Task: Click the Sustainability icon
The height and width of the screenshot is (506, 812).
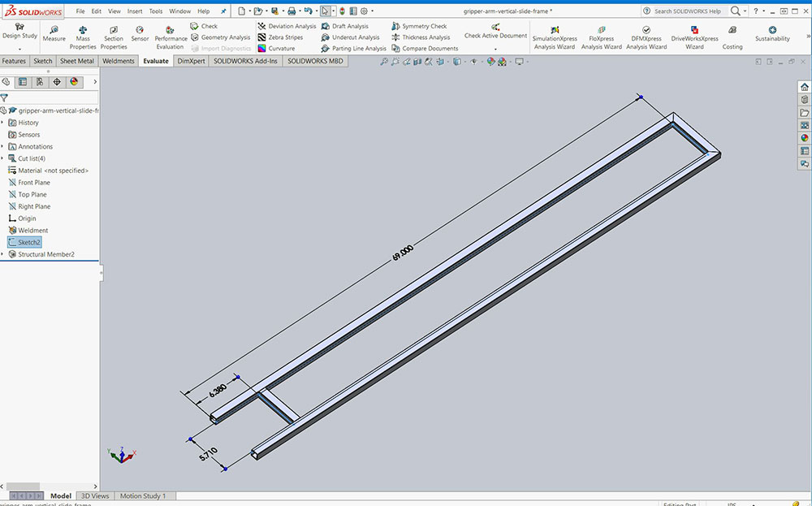Action: coord(772,33)
